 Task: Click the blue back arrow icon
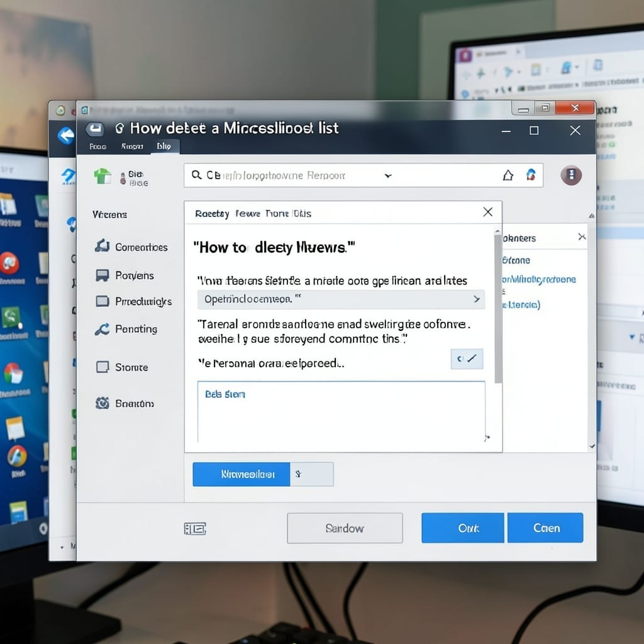[66, 136]
